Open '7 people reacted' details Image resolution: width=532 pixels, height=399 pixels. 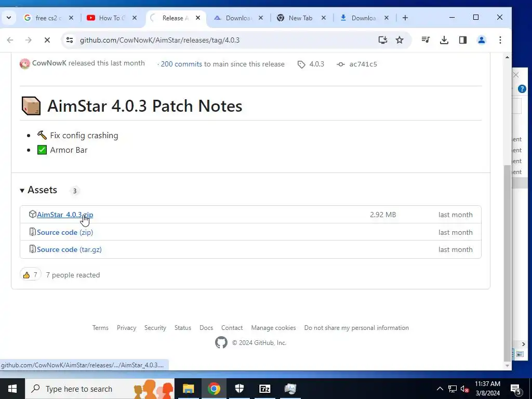pos(73,275)
